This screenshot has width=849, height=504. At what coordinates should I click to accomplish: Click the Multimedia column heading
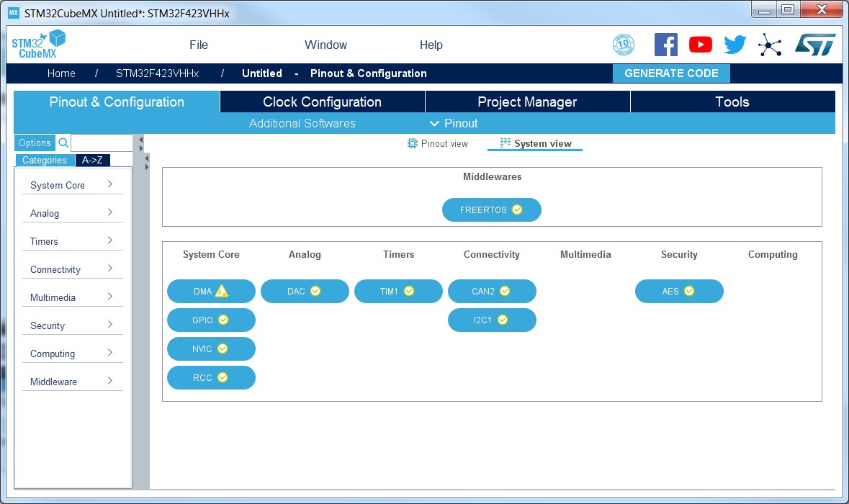pos(585,254)
